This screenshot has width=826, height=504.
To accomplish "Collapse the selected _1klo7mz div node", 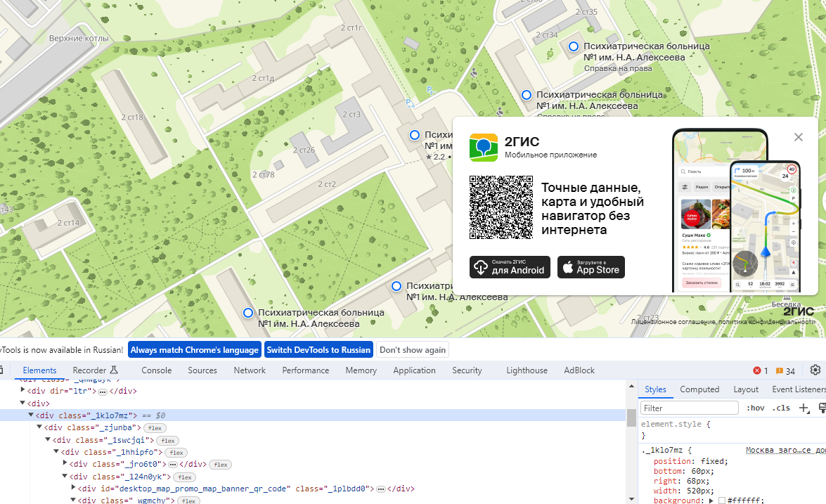I will click(x=31, y=415).
